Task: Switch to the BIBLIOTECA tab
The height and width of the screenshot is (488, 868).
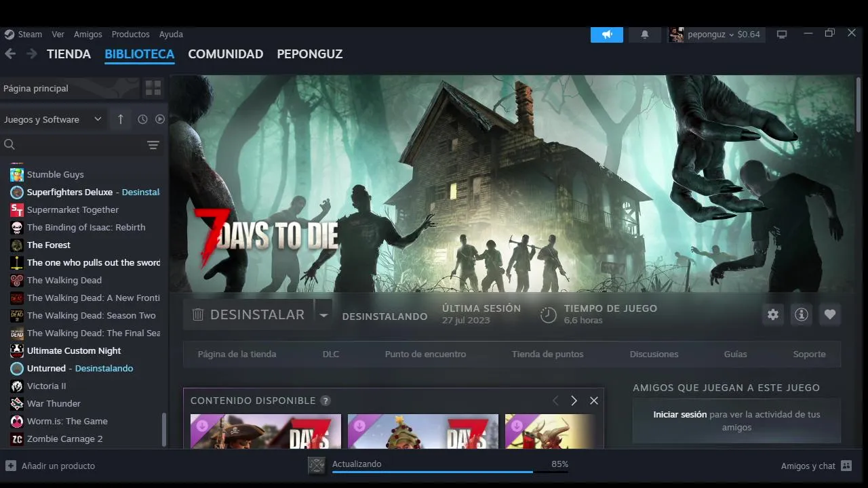Action: [140, 54]
